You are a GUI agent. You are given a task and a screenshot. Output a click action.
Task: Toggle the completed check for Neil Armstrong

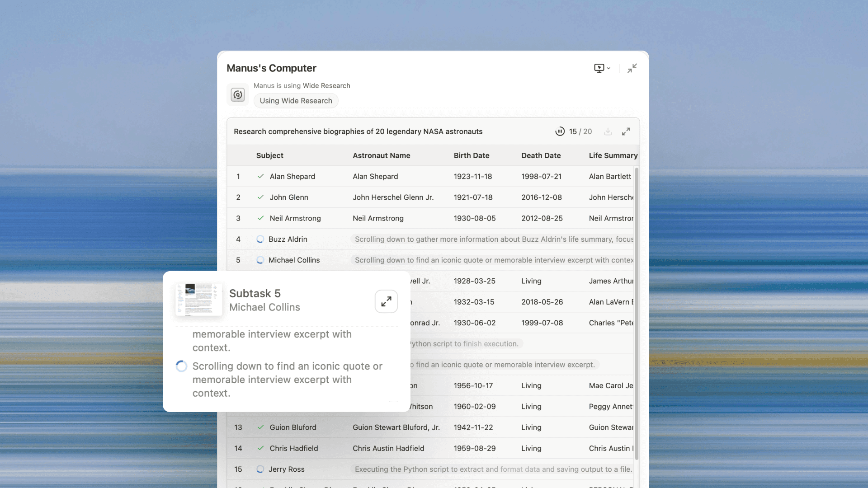click(x=260, y=218)
